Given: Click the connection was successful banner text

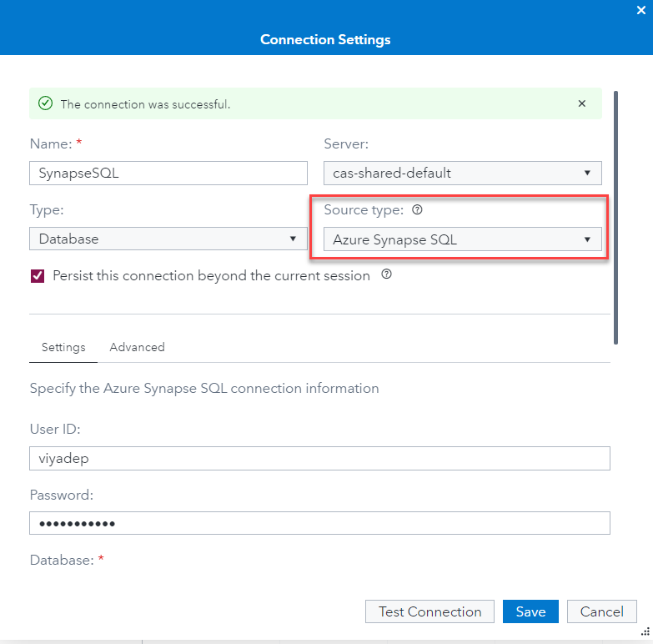Looking at the screenshot, I should pos(145,104).
